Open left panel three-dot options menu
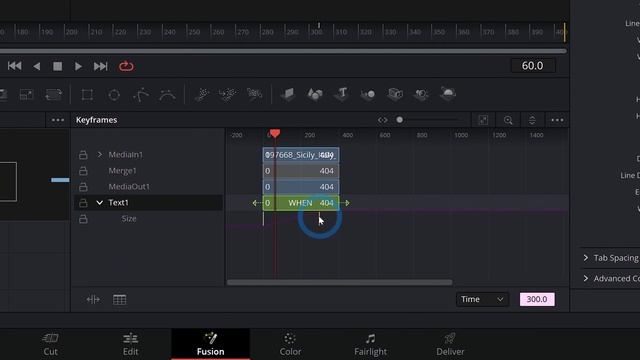 pos(58,120)
